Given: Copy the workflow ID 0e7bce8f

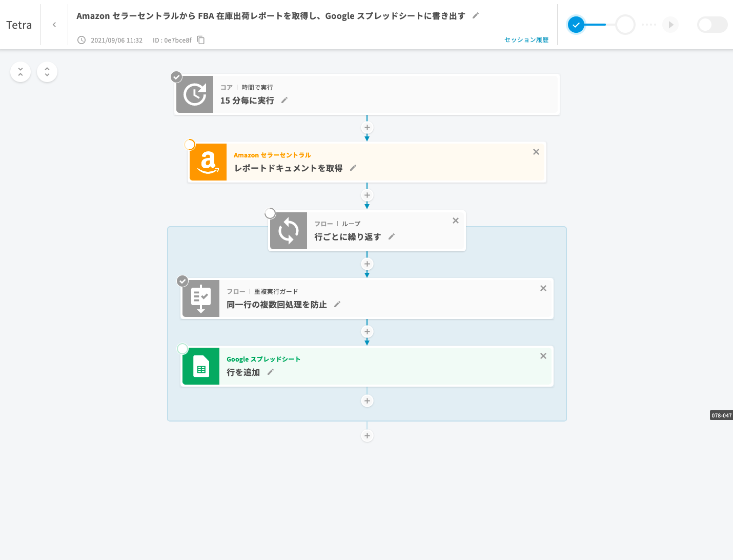Looking at the screenshot, I should [201, 40].
